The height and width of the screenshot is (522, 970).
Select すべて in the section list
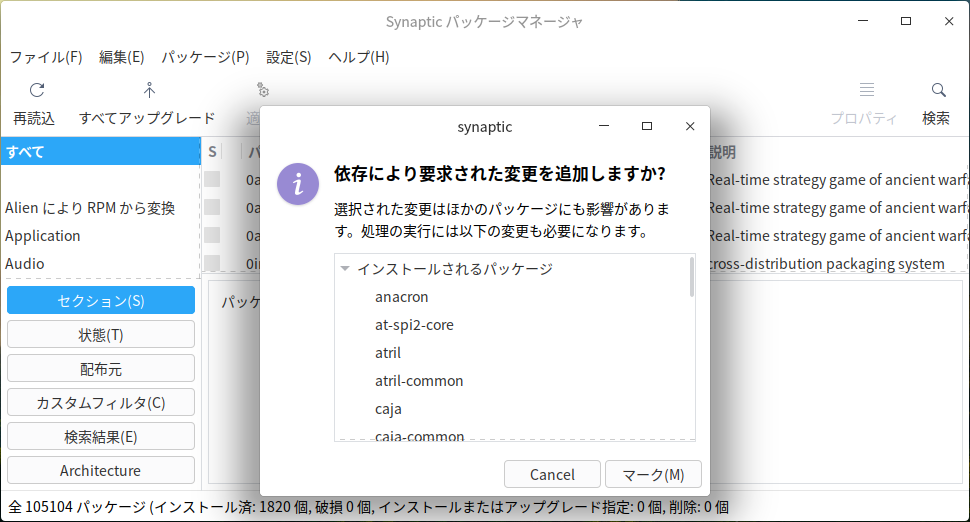tap(100, 152)
